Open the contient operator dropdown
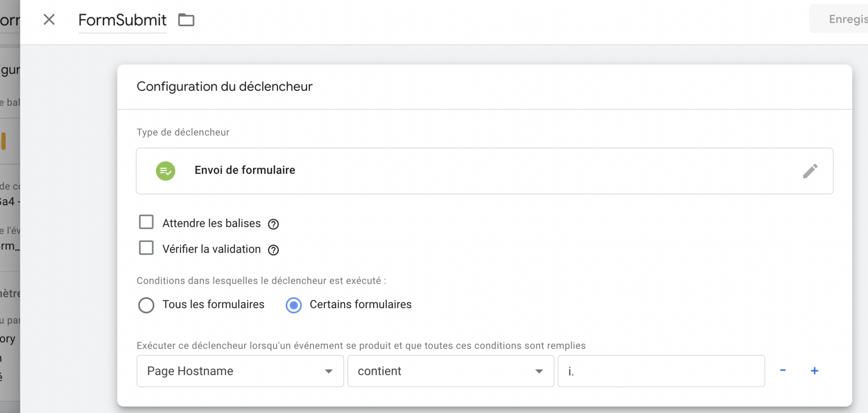This screenshot has width=868, height=413. coord(451,371)
